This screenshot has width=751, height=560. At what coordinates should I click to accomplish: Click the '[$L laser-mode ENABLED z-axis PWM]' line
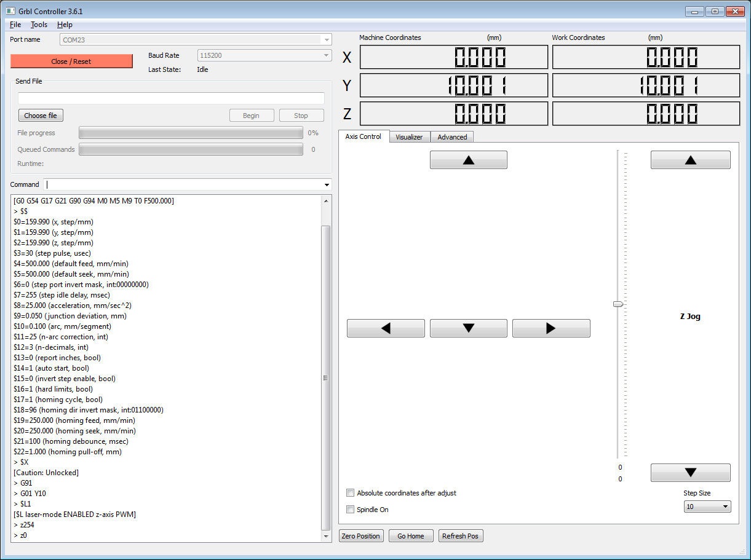pos(74,515)
